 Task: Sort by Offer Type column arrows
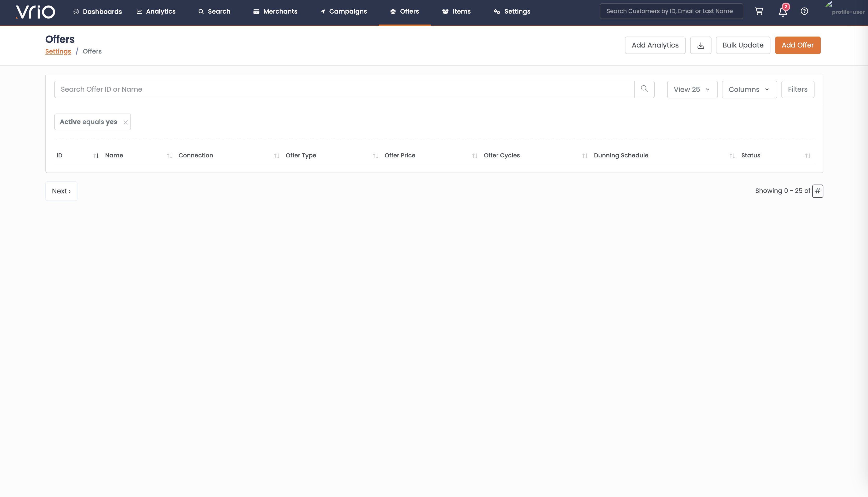pyautogui.click(x=376, y=156)
